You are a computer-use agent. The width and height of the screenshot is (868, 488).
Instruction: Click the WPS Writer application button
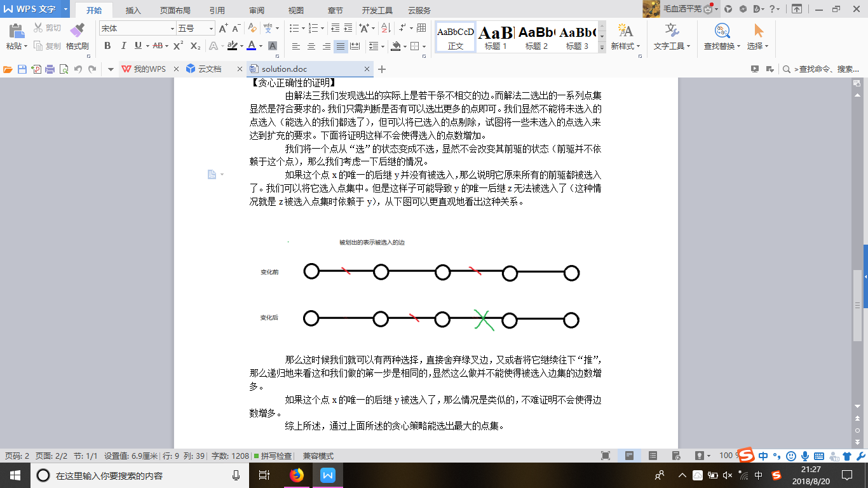point(30,10)
